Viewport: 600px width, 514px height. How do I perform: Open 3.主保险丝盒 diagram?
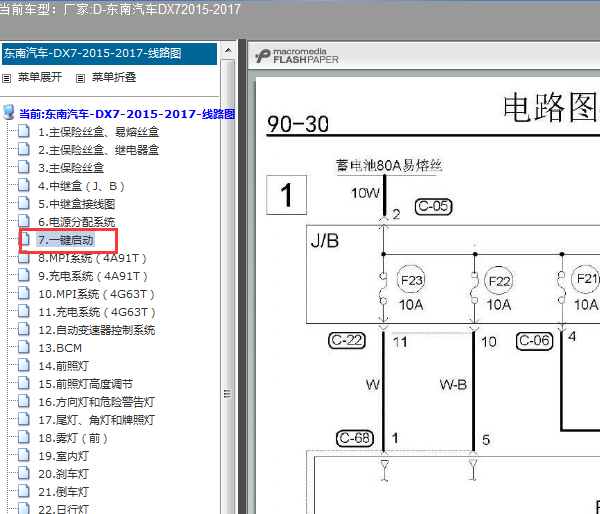71,168
